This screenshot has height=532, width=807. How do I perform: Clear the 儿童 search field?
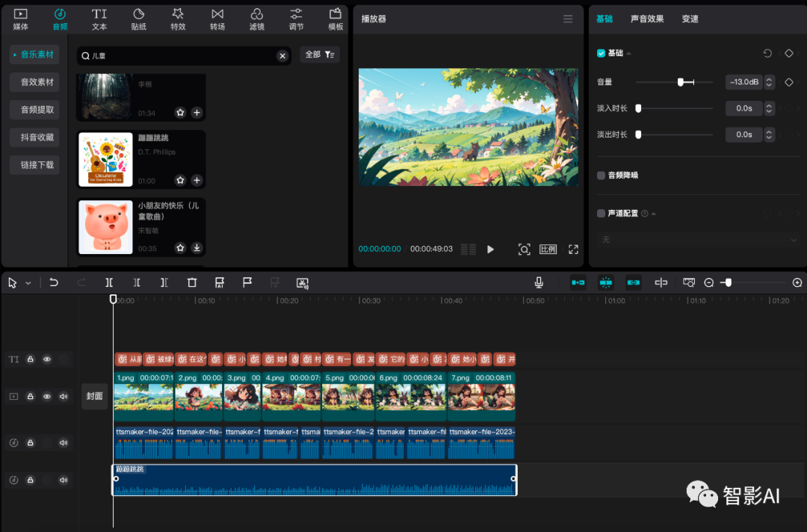(282, 56)
